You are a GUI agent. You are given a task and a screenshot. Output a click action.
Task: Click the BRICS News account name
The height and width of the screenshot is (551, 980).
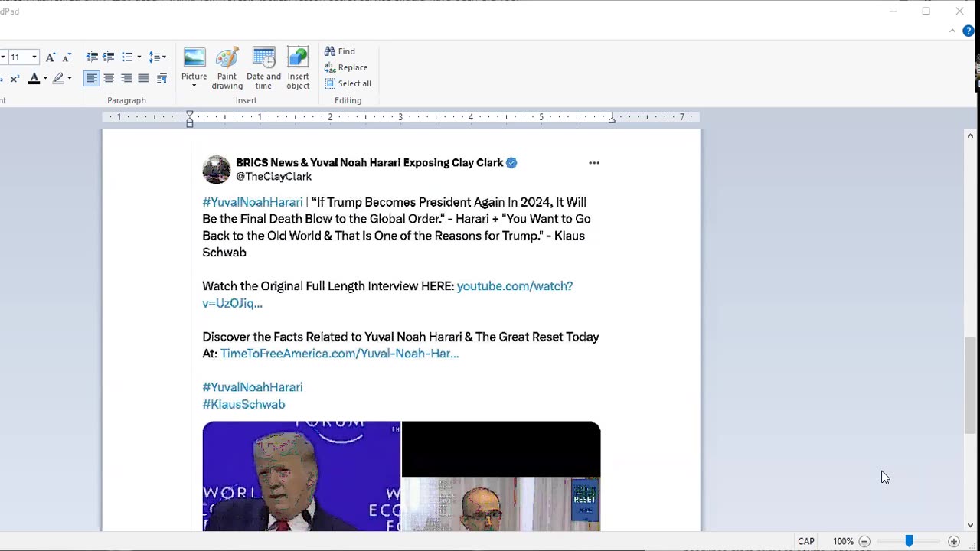(370, 163)
